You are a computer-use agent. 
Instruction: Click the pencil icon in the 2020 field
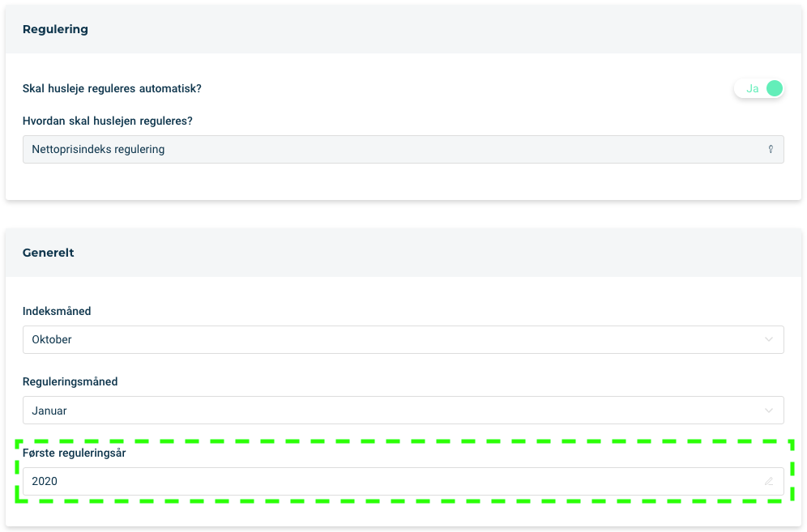coord(768,481)
